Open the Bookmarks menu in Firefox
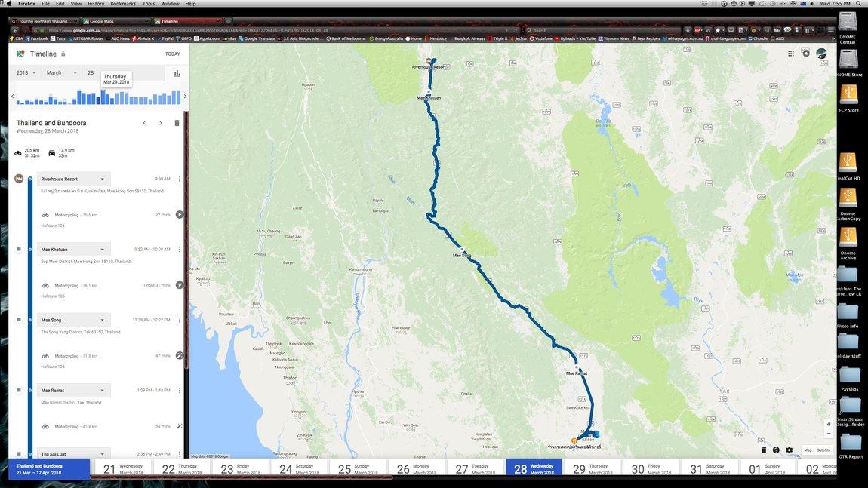 click(123, 3)
